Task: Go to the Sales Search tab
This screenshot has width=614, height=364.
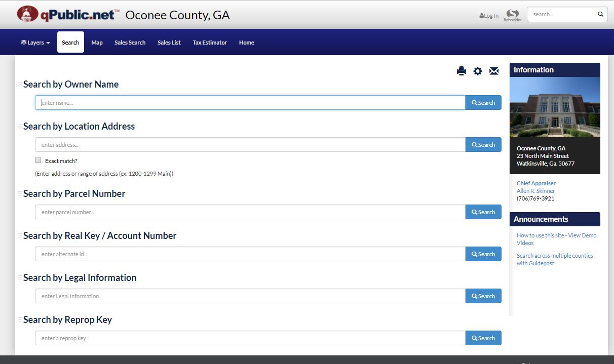Action: click(x=130, y=43)
